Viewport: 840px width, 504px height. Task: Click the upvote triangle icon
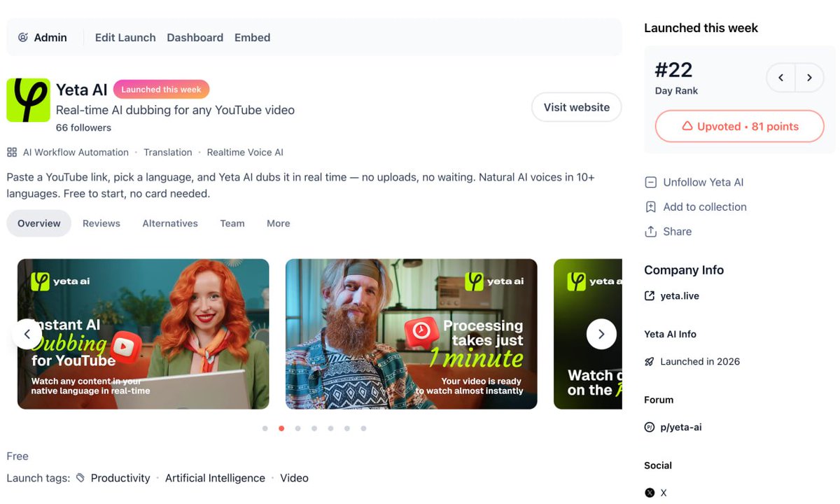tap(687, 126)
